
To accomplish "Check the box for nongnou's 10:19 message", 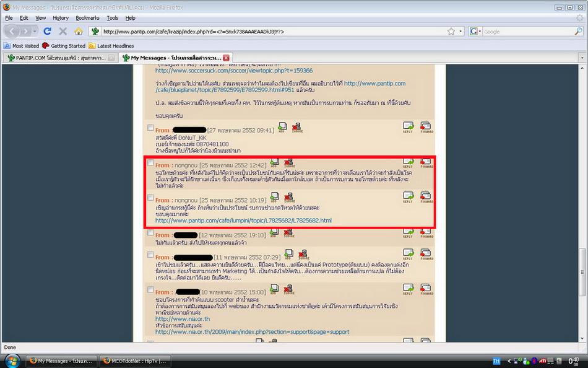I will coord(150,198).
